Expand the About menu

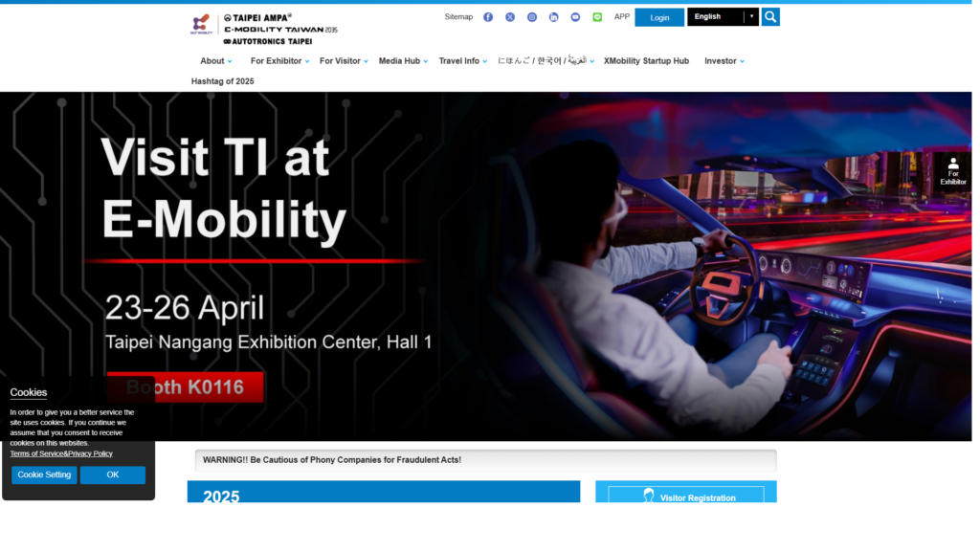(x=216, y=61)
